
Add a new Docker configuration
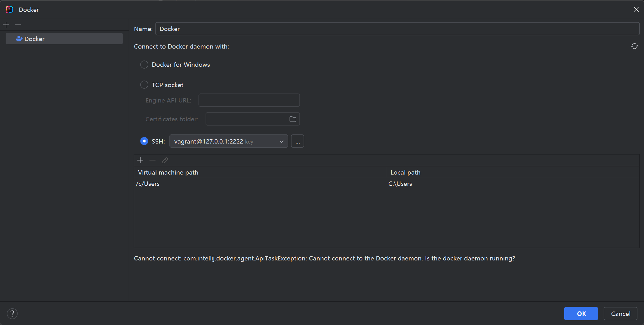(x=6, y=25)
